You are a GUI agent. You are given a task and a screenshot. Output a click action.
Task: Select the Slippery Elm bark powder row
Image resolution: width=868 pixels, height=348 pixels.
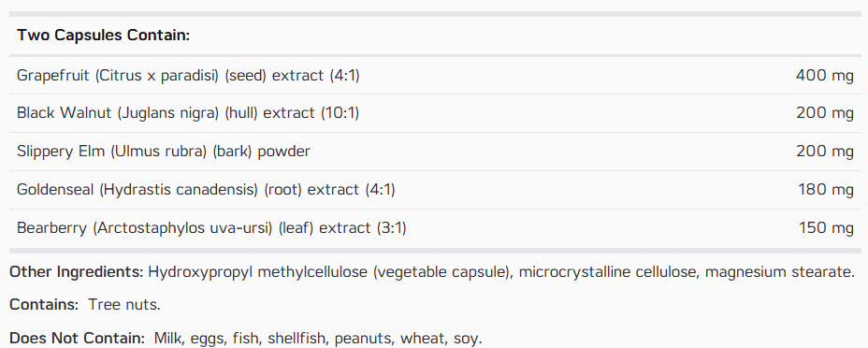tap(435, 152)
